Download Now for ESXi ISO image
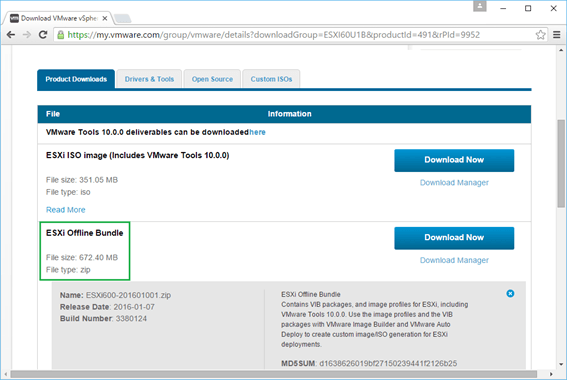The image size is (567, 380). (454, 160)
